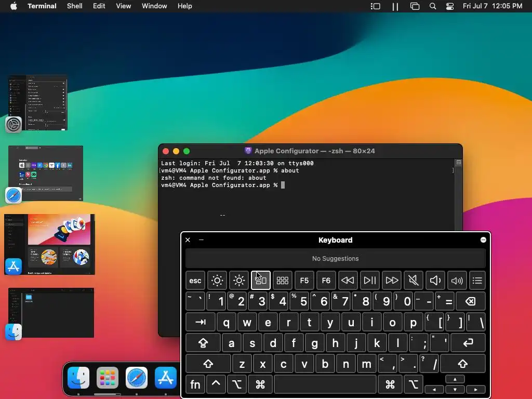Toggle the left shift key
The width and height of the screenshot is (532, 399).
(208, 364)
